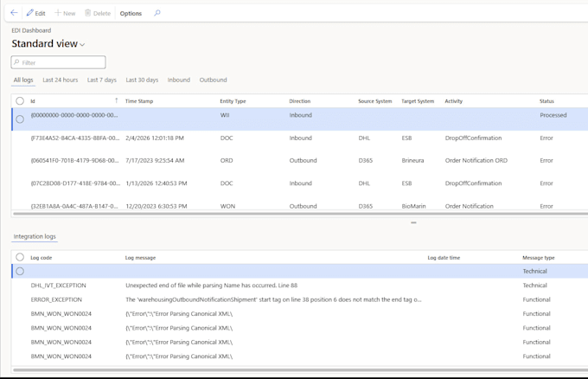Image resolution: width=588 pixels, height=379 pixels.
Task: Click the Log message column header
Action: (140, 258)
